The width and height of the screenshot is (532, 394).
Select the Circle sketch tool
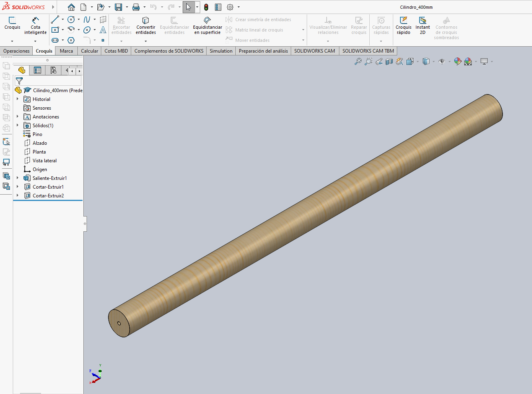pyautogui.click(x=71, y=20)
